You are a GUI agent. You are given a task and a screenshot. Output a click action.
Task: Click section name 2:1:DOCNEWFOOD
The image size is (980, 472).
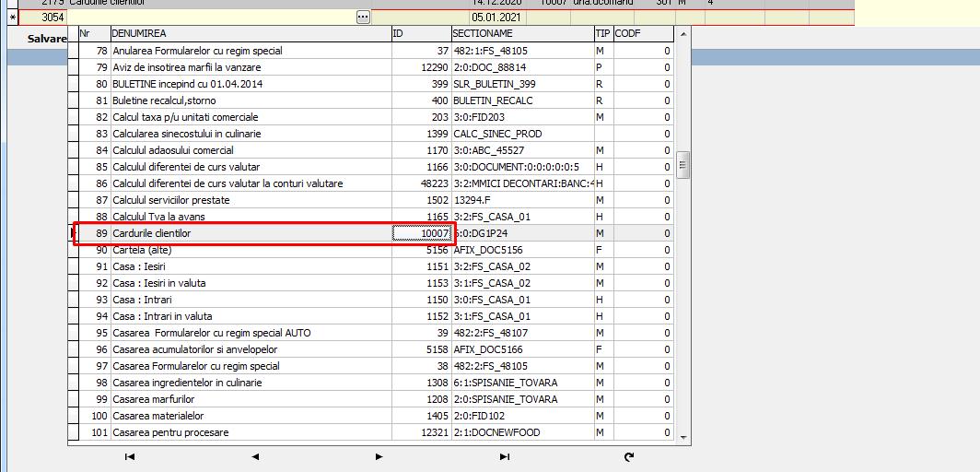point(522,432)
